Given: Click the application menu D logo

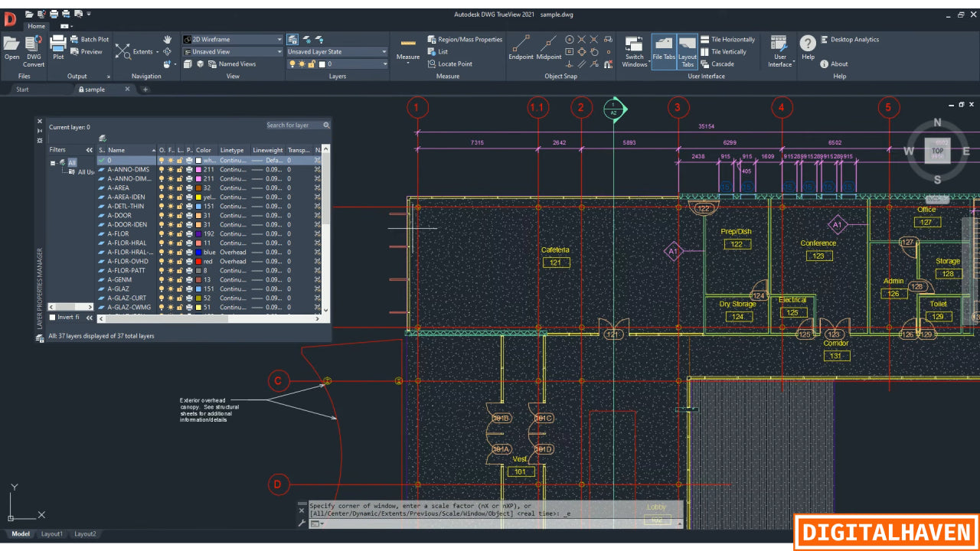Looking at the screenshot, I should click(x=10, y=19).
